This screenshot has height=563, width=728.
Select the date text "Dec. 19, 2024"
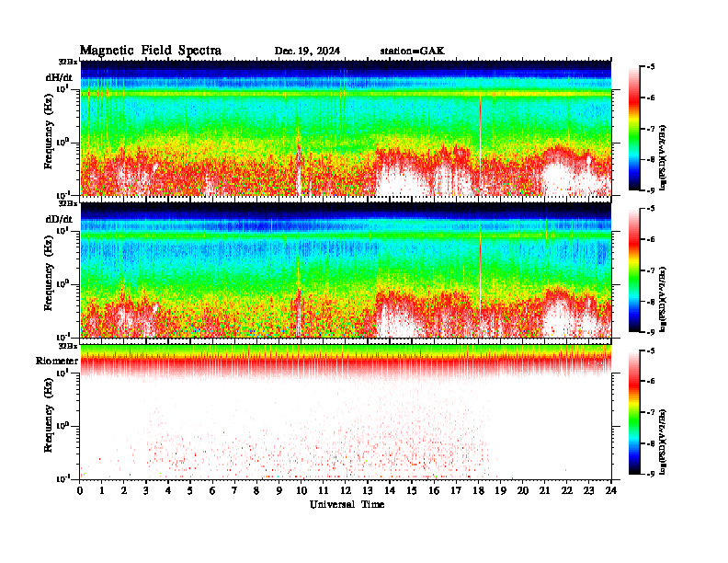(x=307, y=52)
